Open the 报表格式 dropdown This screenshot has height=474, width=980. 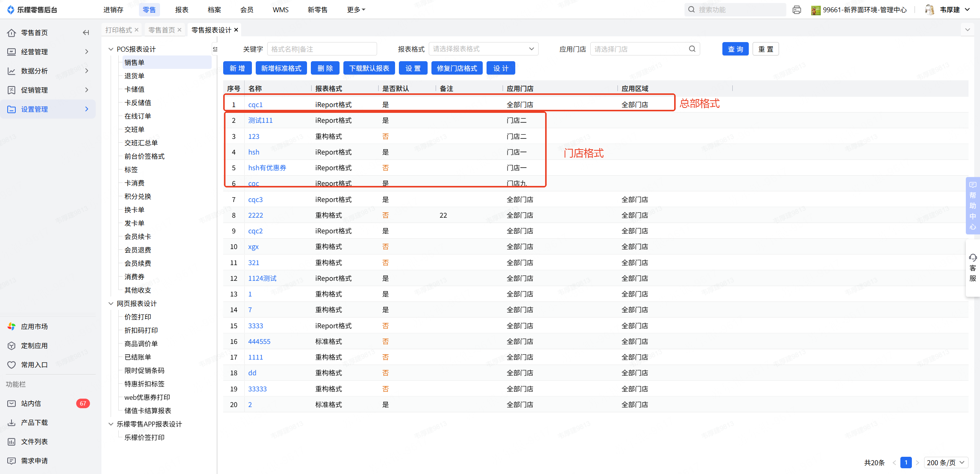(483, 49)
